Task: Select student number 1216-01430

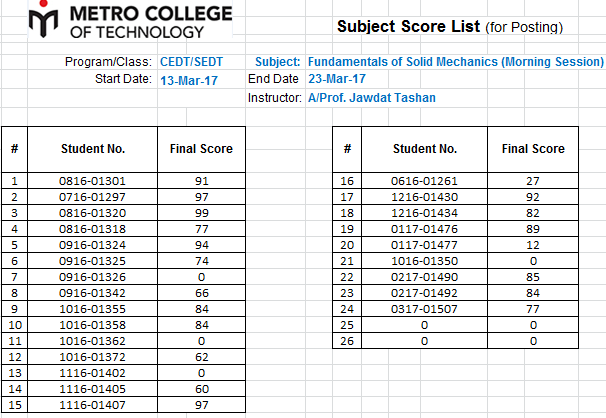Action: [x=424, y=197]
